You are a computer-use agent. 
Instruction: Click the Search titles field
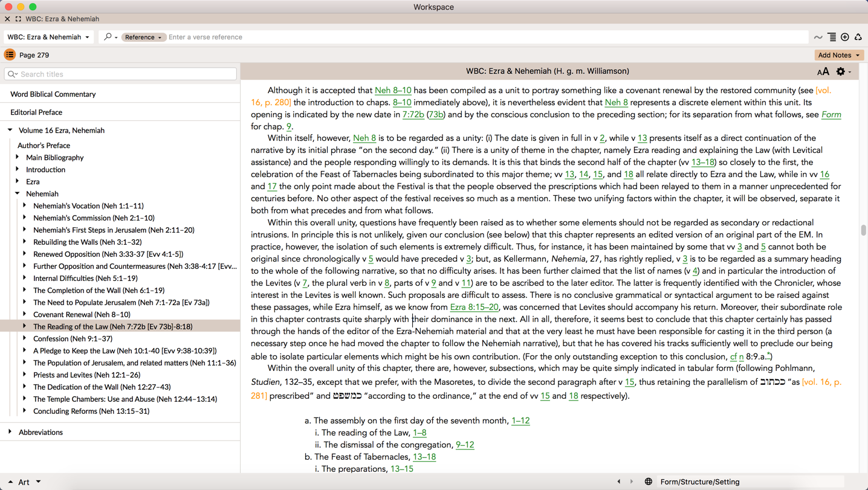pos(120,74)
